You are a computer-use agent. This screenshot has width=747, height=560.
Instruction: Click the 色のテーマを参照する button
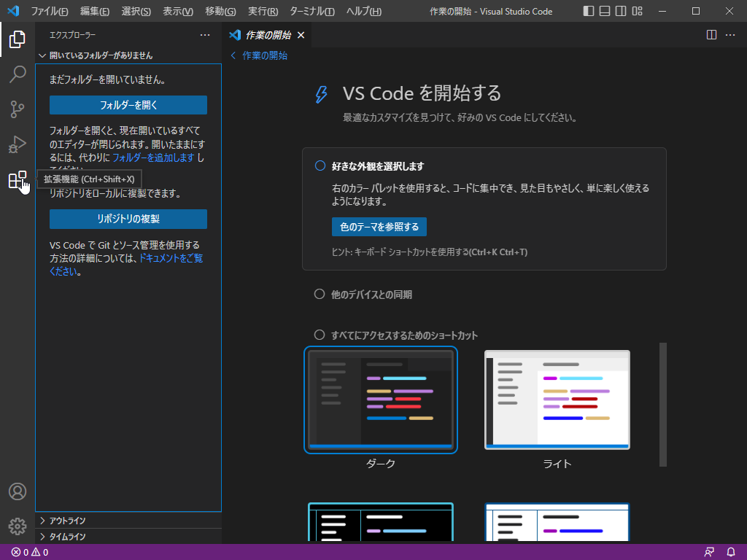click(x=379, y=227)
